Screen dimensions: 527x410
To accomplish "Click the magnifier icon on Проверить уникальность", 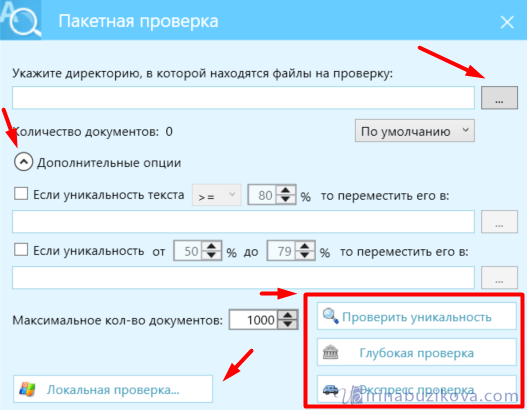I will 330,316.
